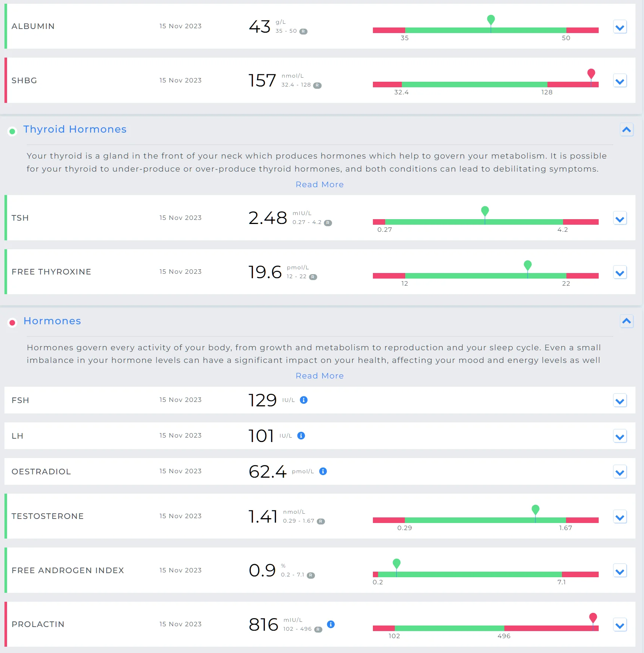
Task: Click the Albumin reference range R badge
Action: [x=303, y=32]
